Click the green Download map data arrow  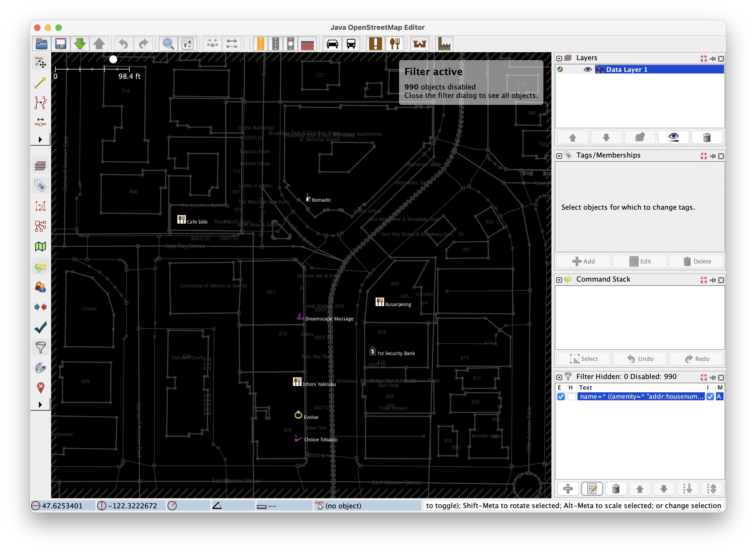click(80, 44)
